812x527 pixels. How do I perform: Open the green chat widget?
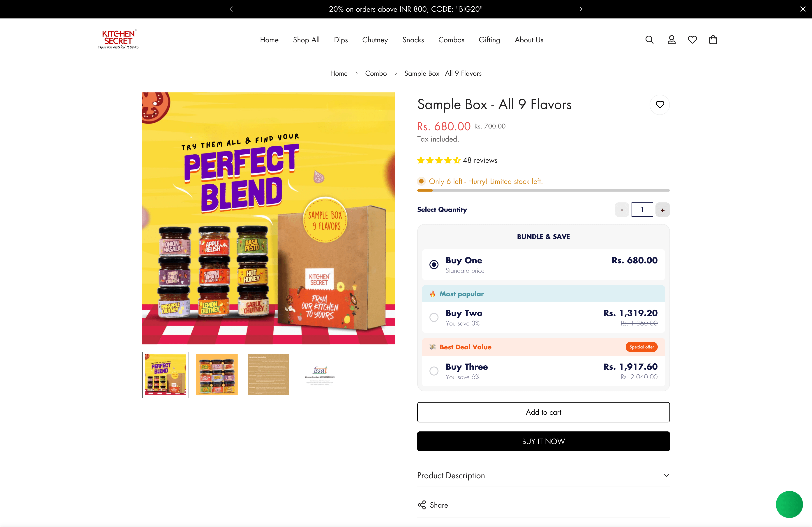[789, 504]
